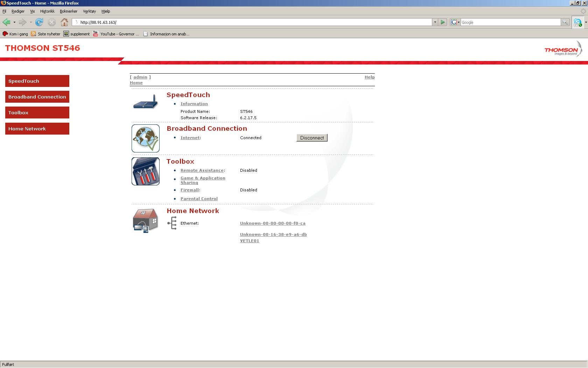Click the Fullført status bar text
The width and height of the screenshot is (588, 368).
click(x=8, y=364)
